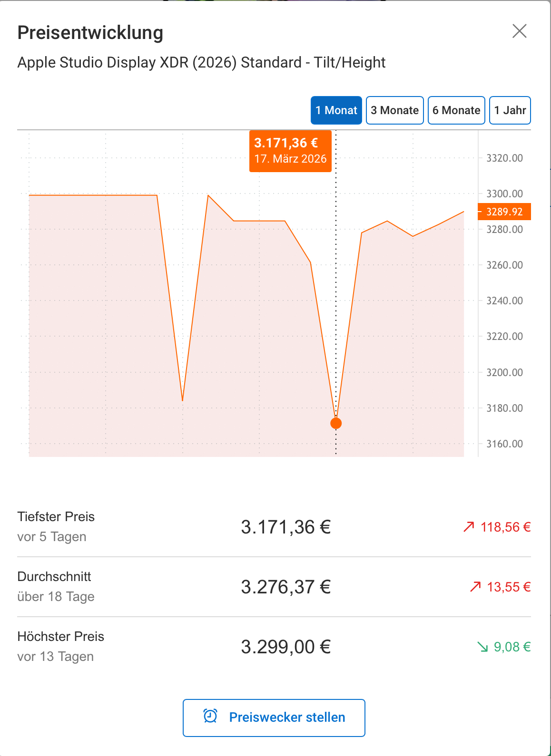Screen dimensions: 551x756
Task: Click the red up arrow beside 118,56 €
Action: click(469, 527)
